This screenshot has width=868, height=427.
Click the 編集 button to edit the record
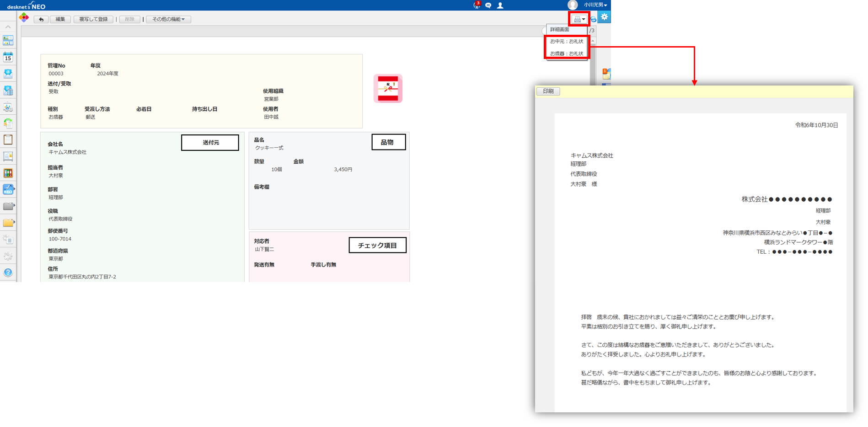click(59, 19)
